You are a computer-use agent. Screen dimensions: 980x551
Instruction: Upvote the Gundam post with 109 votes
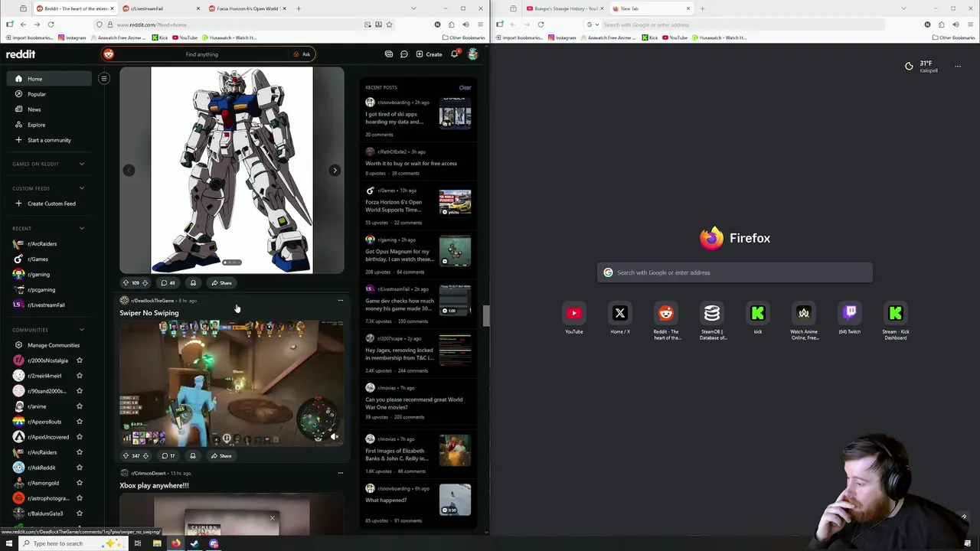126,283
